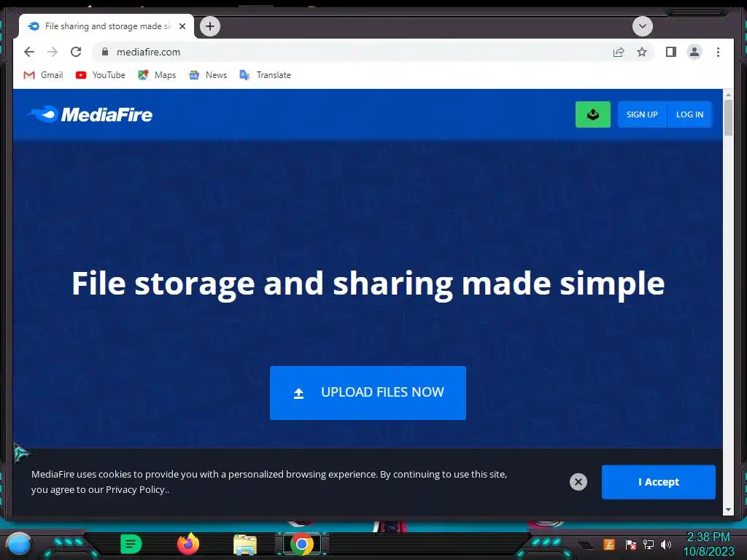Image resolution: width=747 pixels, height=560 pixels.
Task: Click the Chrome taskbar icon
Action: click(302, 544)
